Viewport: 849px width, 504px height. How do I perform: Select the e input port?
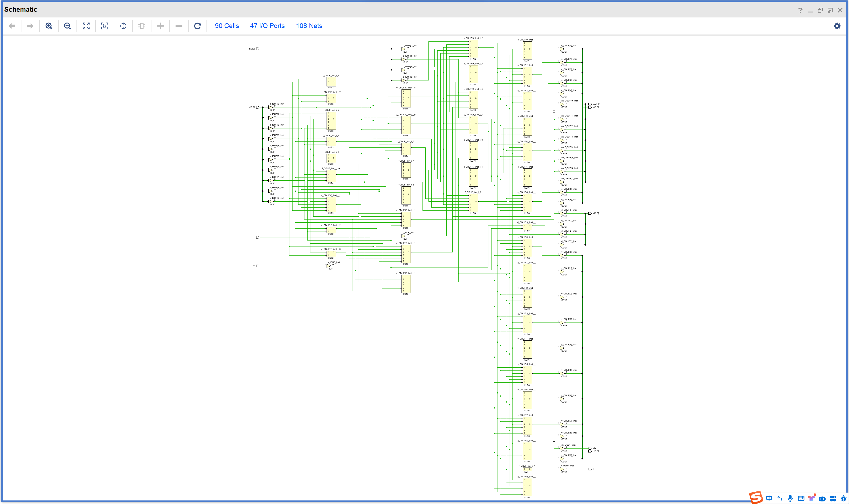[x=258, y=266]
